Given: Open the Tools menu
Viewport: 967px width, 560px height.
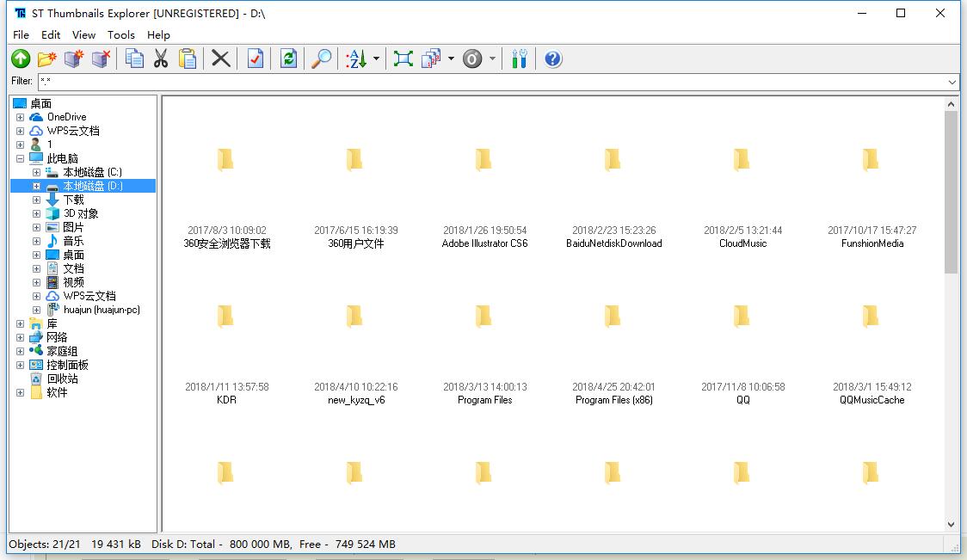Looking at the screenshot, I should point(120,35).
